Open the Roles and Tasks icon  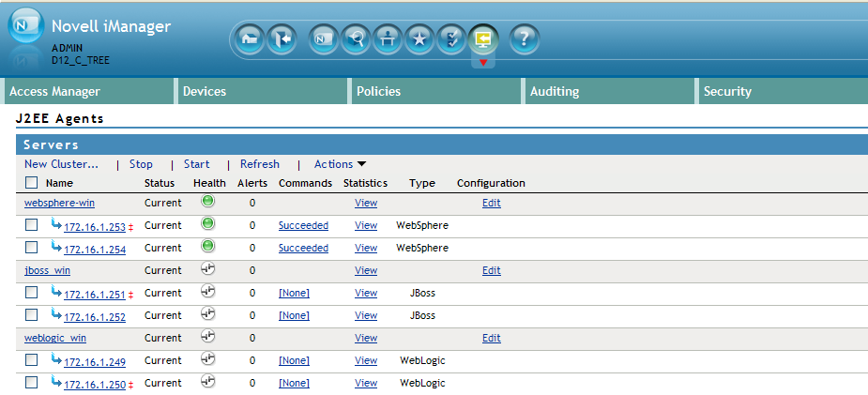[x=324, y=39]
